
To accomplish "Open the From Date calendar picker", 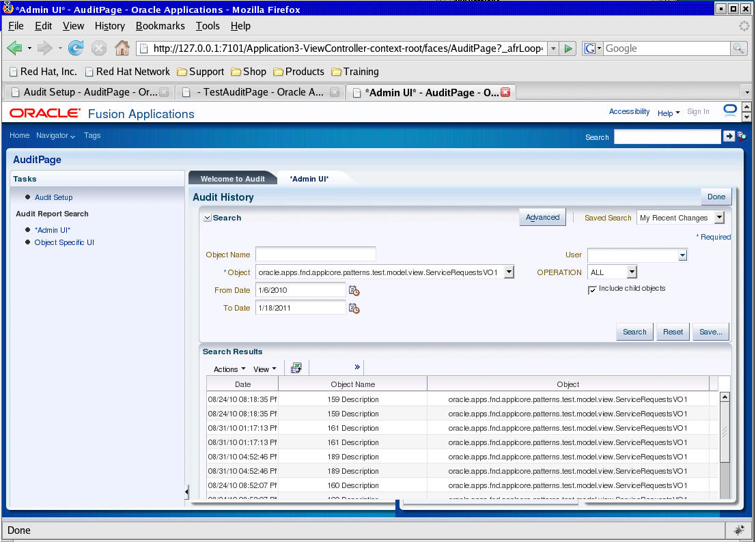I will (x=354, y=290).
